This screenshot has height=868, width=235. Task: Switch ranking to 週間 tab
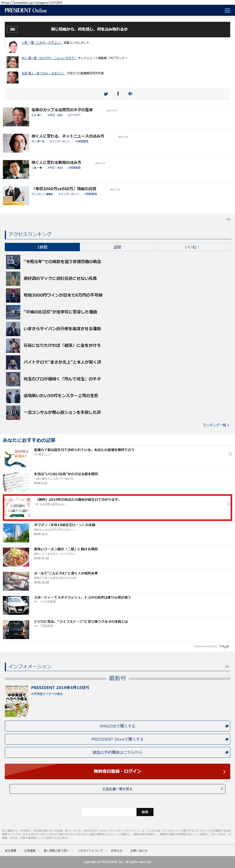click(117, 247)
